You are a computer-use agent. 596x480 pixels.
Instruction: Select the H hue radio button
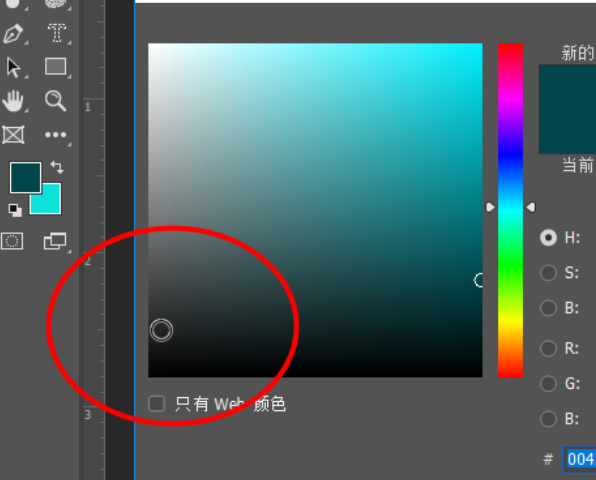point(548,238)
